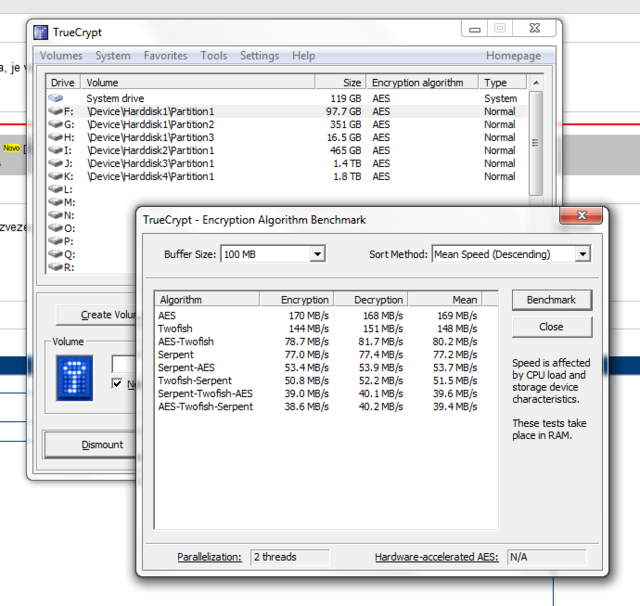
Task: Click the volume path input field
Action: (124, 364)
